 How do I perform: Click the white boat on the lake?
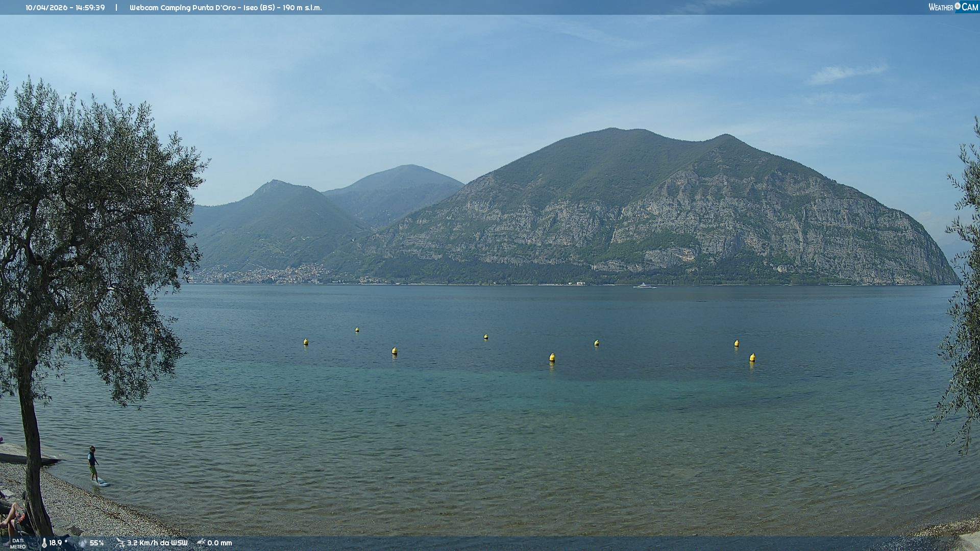coord(645,286)
